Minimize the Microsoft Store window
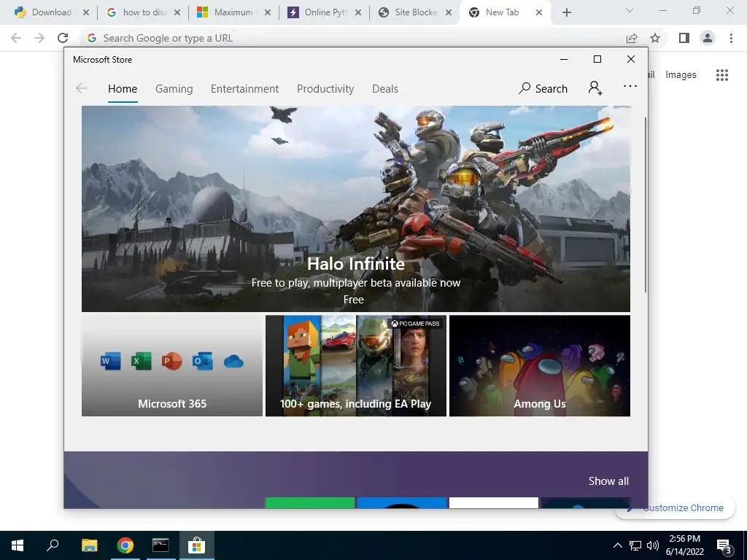The image size is (747, 560). [x=564, y=59]
